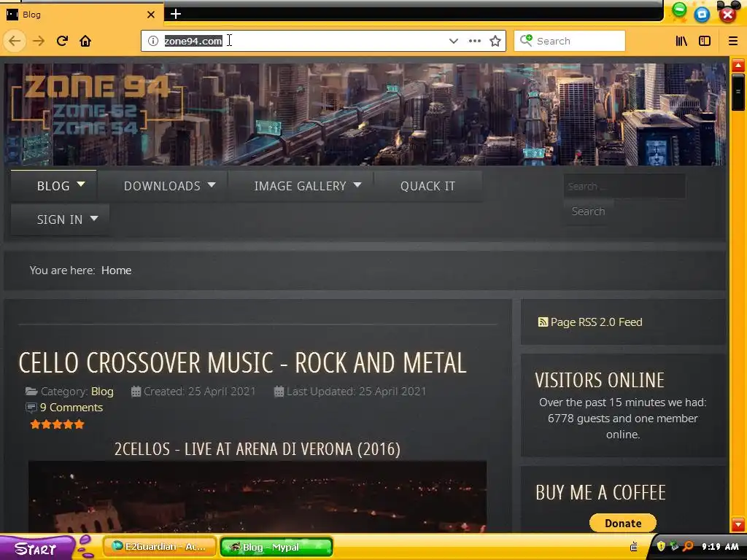Open Cello Crossover Music article title

242,363
